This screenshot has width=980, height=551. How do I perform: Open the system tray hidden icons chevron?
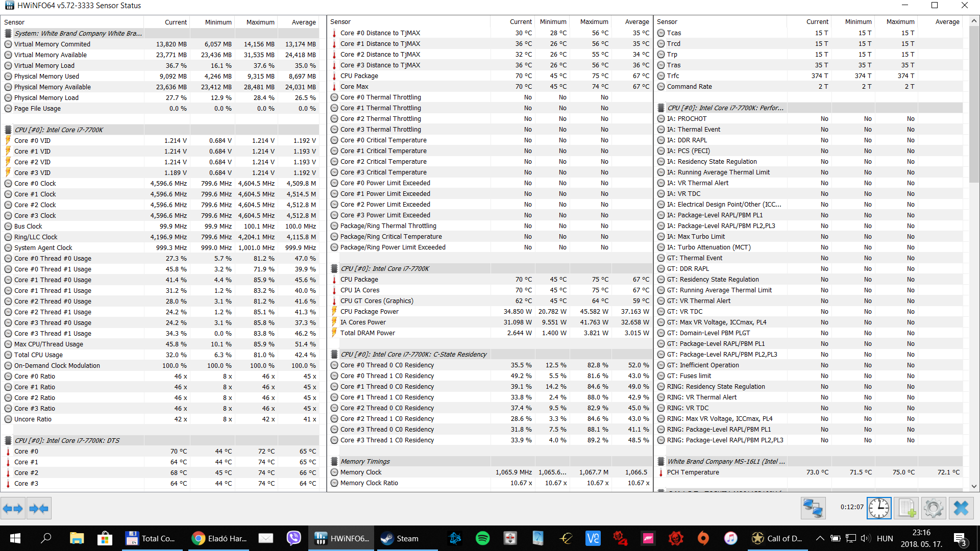(x=820, y=538)
